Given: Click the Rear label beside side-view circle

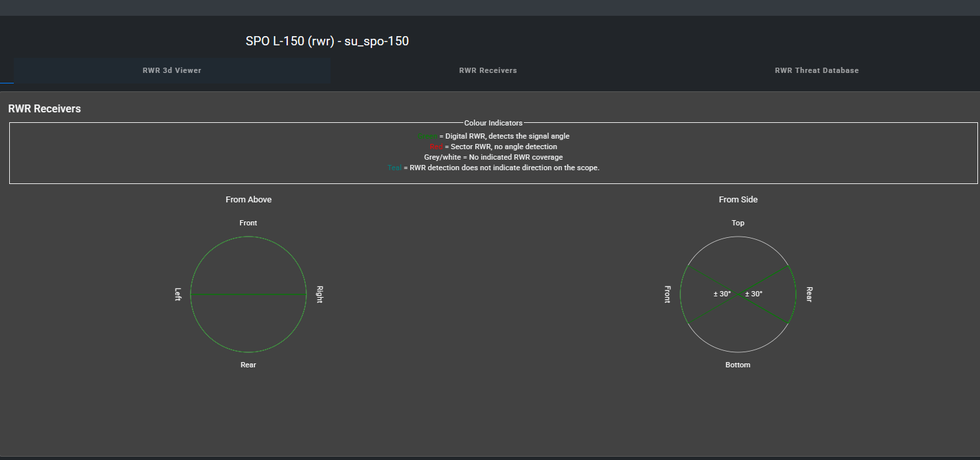Looking at the screenshot, I should (x=809, y=294).
